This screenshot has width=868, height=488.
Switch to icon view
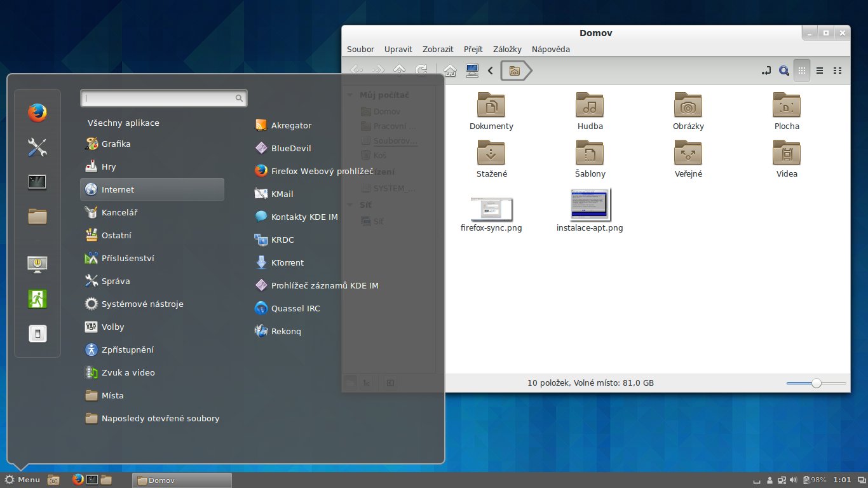point(802,71)
